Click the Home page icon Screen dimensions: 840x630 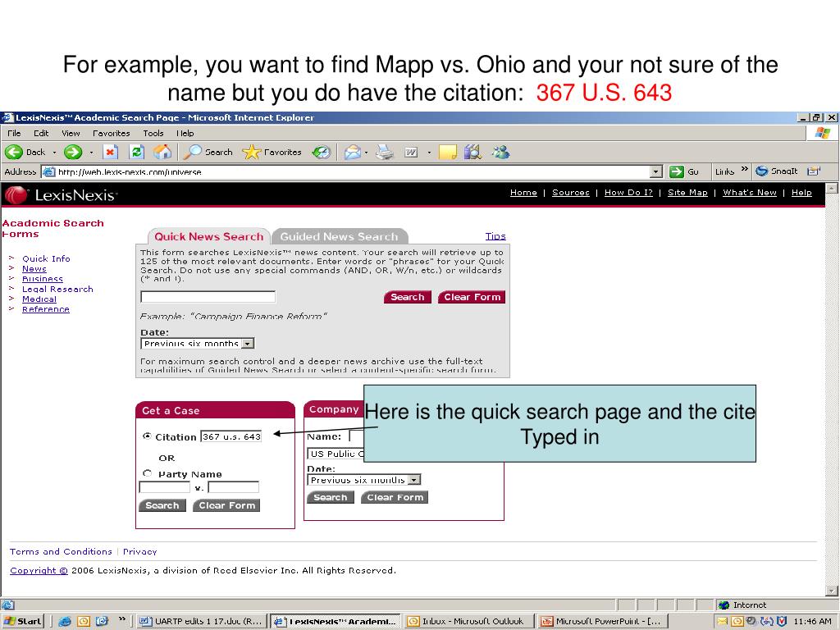[x=162, y=152]
